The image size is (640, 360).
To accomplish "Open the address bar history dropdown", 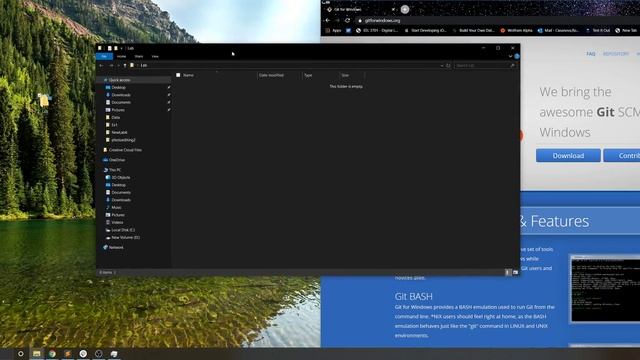I will point(442,65).
